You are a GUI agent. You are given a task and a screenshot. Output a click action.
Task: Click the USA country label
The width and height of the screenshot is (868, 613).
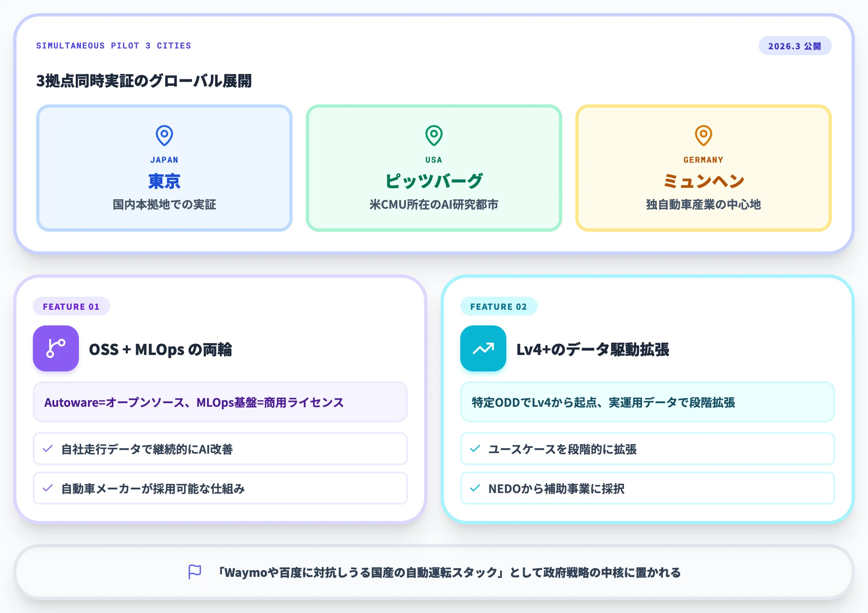(434, 160)
